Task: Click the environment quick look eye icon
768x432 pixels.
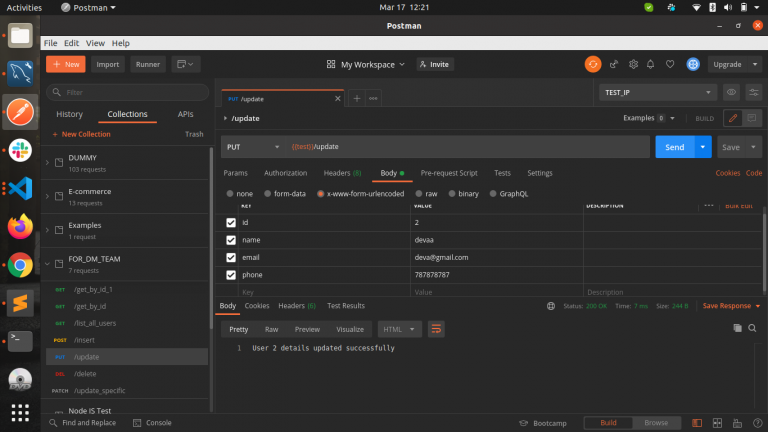Action: (x=731, y=92)
